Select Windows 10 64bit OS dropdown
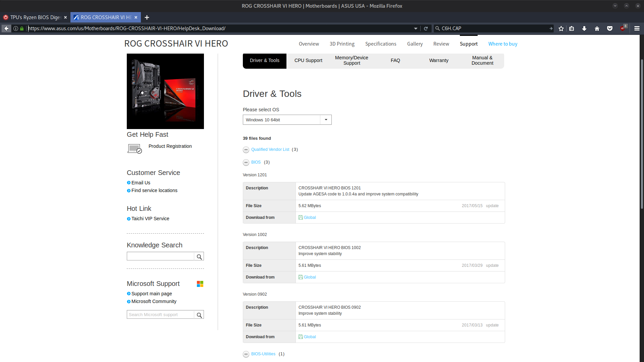This screenshot has width=644, height=362. (x=287, y=119)
